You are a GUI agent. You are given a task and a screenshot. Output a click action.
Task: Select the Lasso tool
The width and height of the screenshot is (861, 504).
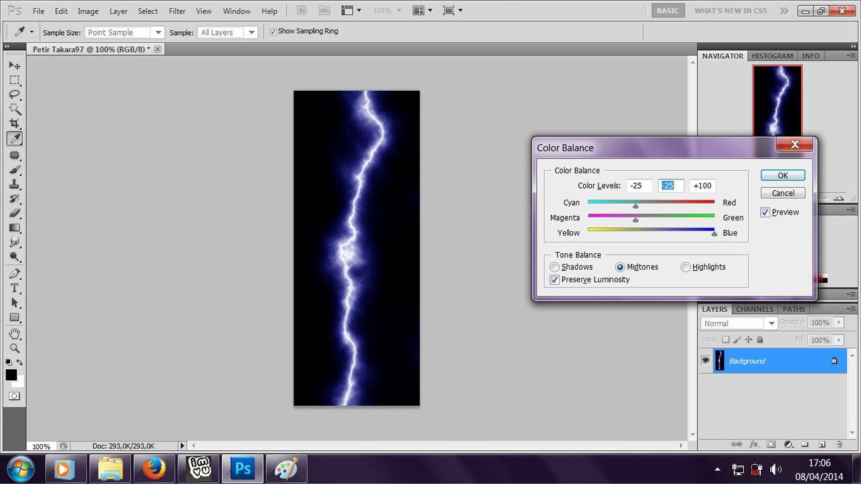coord(14,95)
